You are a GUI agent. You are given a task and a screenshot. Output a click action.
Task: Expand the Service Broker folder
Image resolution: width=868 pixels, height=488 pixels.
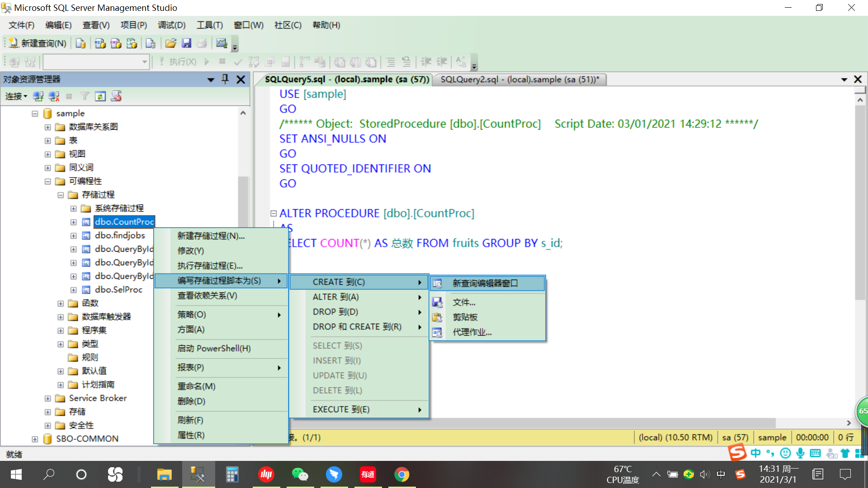click(47, 398)
